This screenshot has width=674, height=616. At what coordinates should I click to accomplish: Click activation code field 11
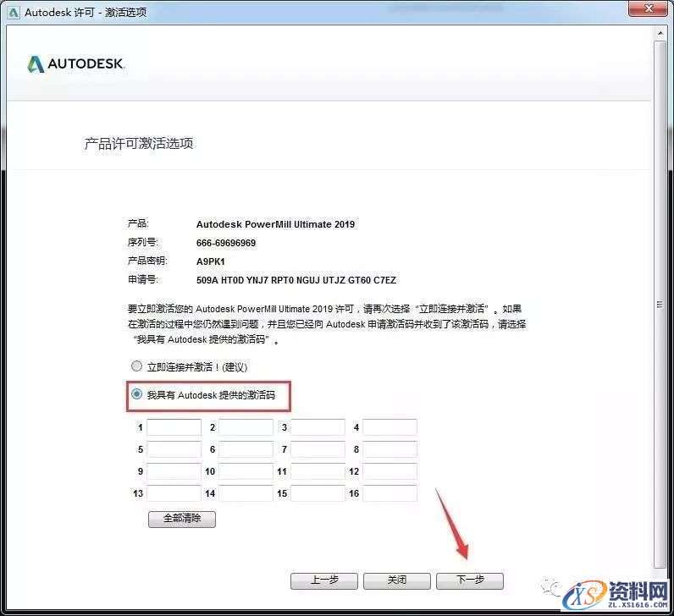[x=318, y=471]
